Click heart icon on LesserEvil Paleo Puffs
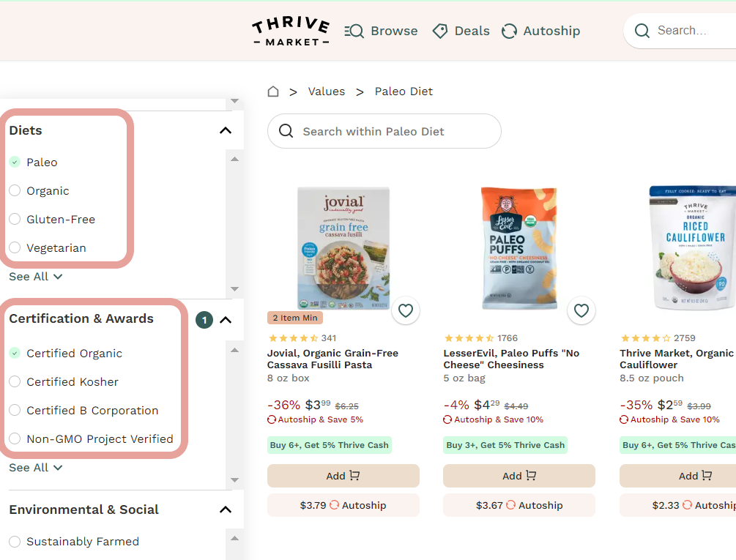736x560 pixels. (581, 311)
